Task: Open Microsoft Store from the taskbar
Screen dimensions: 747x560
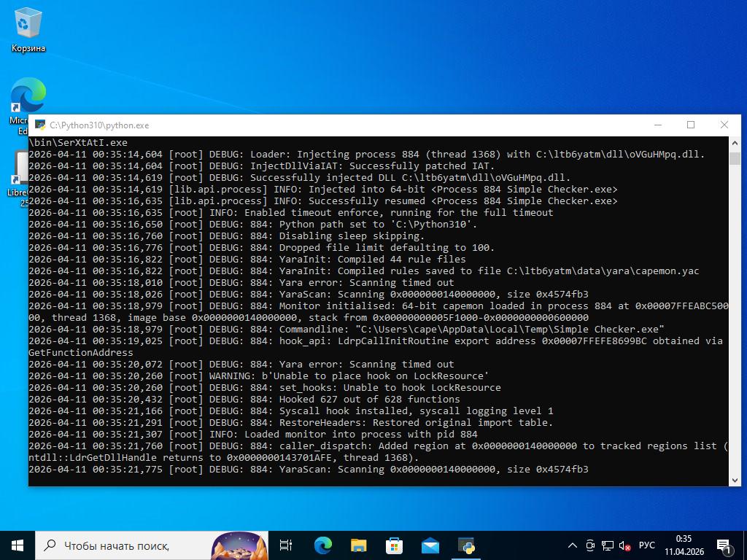Action: 394,545
